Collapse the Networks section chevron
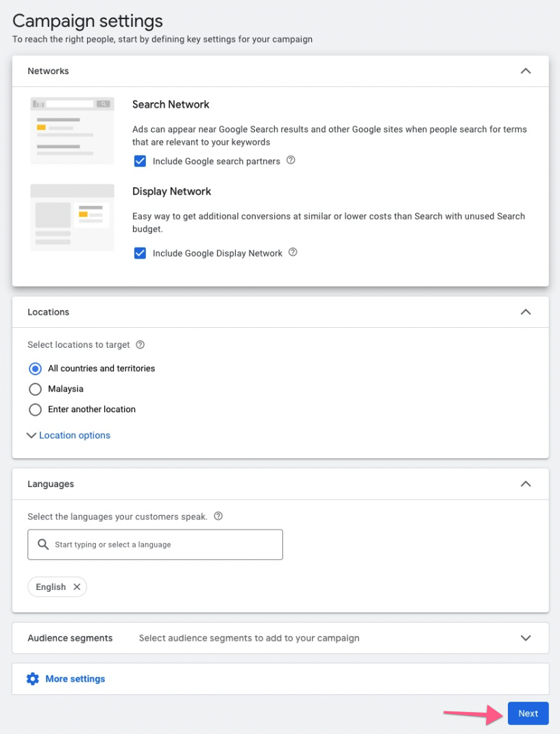Screen dimensions: 560x734 [x=526, y=71]
